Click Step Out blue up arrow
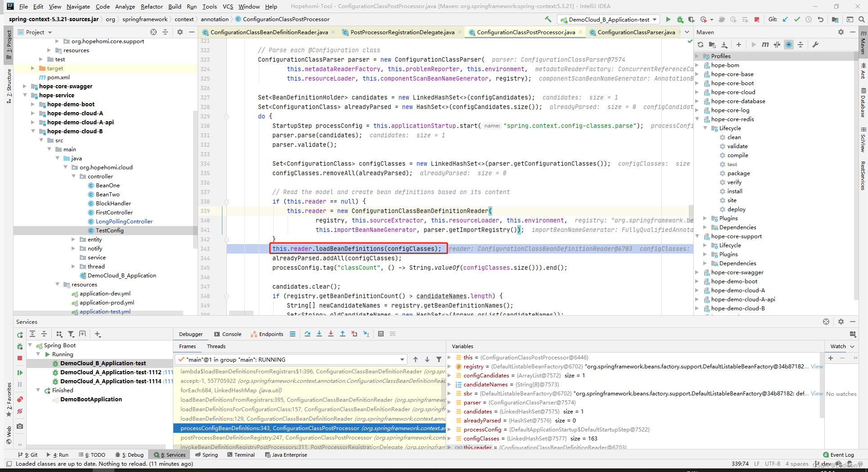 pyautogui.click(x=343, y=334)
